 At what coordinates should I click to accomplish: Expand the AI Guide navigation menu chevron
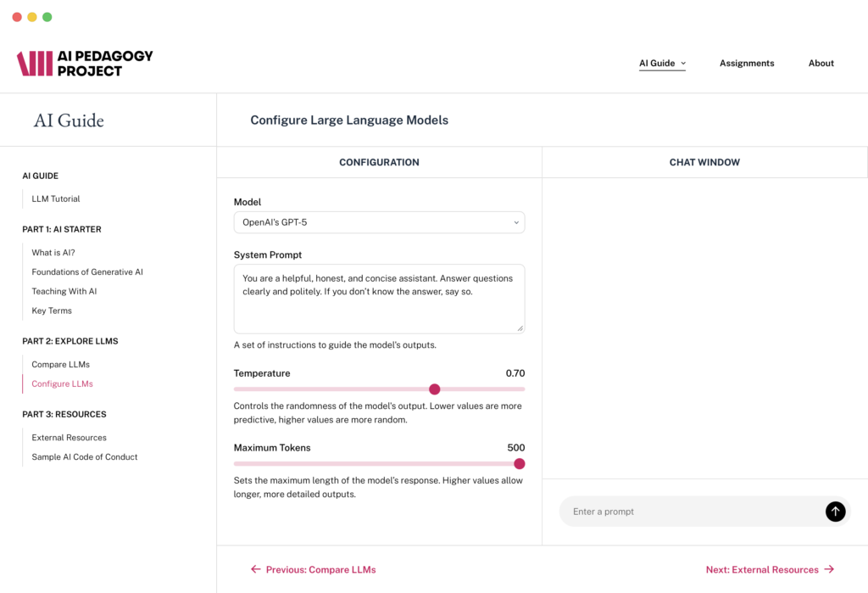pyautogui.click(x=683, y=64)
